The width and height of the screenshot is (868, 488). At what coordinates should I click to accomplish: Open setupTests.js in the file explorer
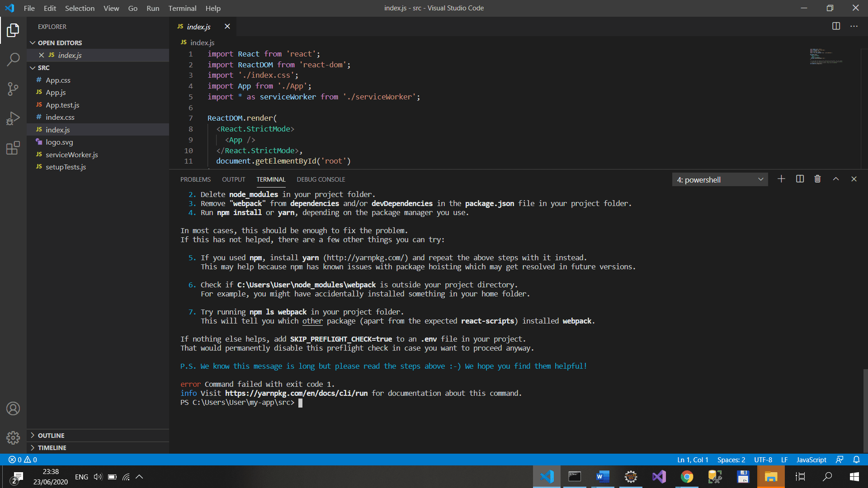pyautogui.click(x=98, y=167)
